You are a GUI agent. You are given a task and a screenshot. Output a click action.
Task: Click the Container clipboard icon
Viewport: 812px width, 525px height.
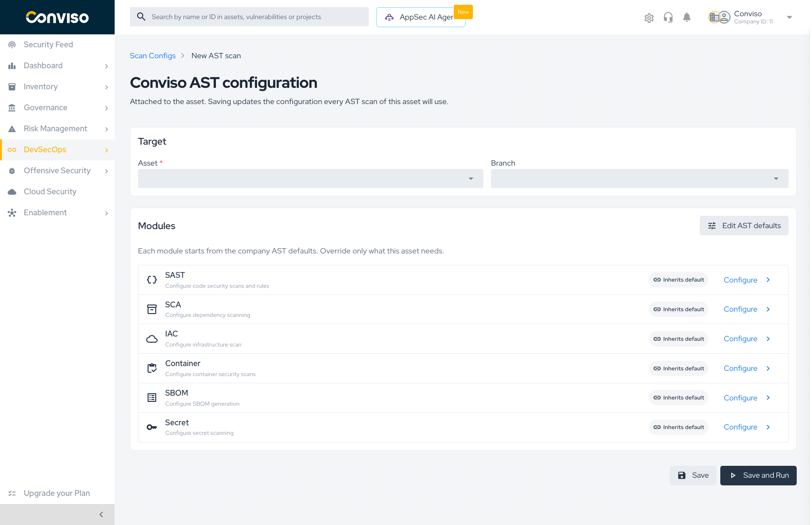pyautogui.click(x=152, y=368)
